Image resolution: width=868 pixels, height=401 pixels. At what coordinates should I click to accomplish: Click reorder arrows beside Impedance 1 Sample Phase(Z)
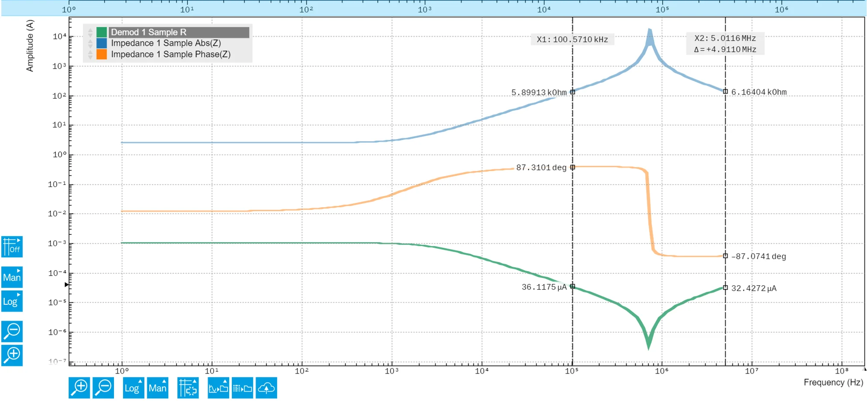point(90,55)
